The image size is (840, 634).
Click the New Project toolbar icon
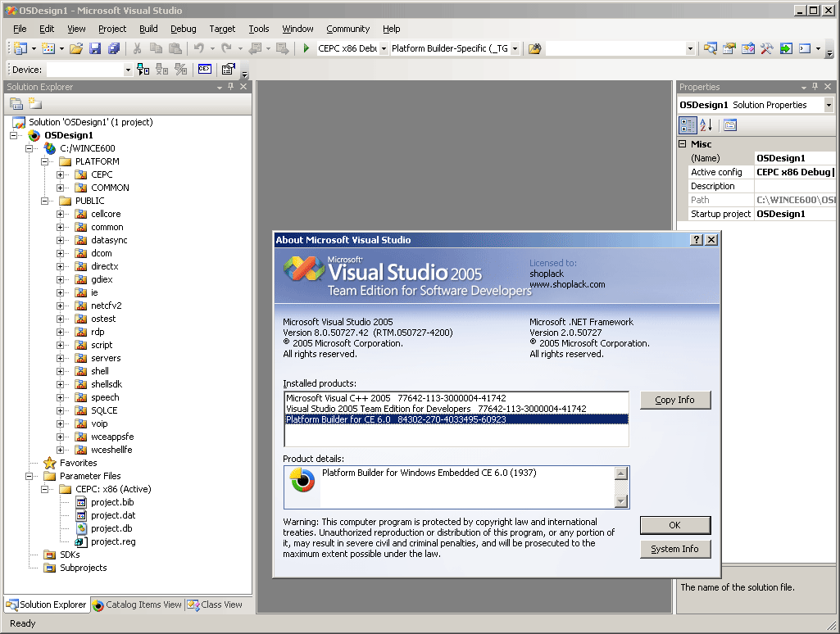pos(20,48)
